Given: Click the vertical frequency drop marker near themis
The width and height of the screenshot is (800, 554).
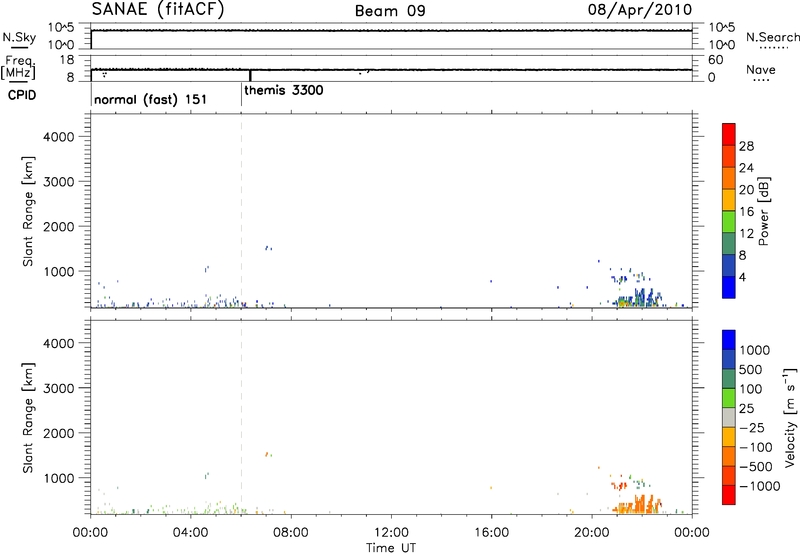Looking at the screenshot, I should [250, 75].
